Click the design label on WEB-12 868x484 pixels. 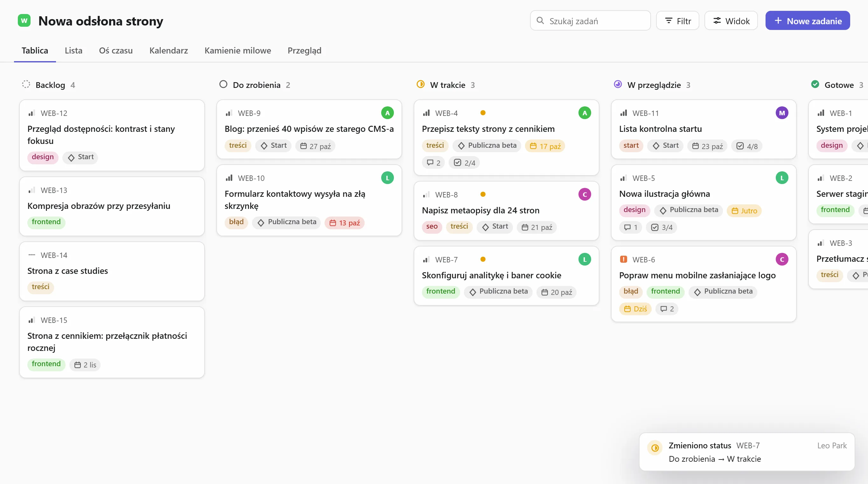pyautogui.click(x=43, y=157)
